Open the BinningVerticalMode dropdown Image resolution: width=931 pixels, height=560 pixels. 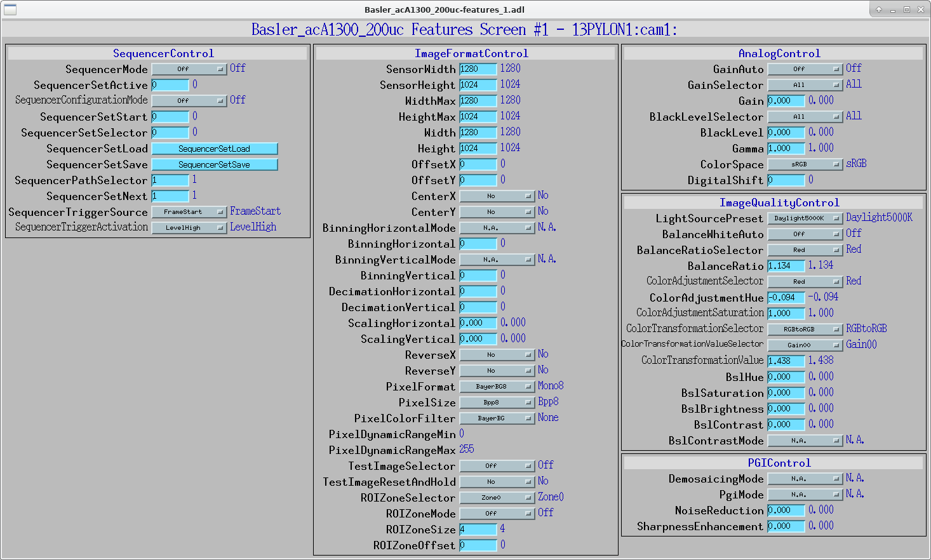pos(497,259)
